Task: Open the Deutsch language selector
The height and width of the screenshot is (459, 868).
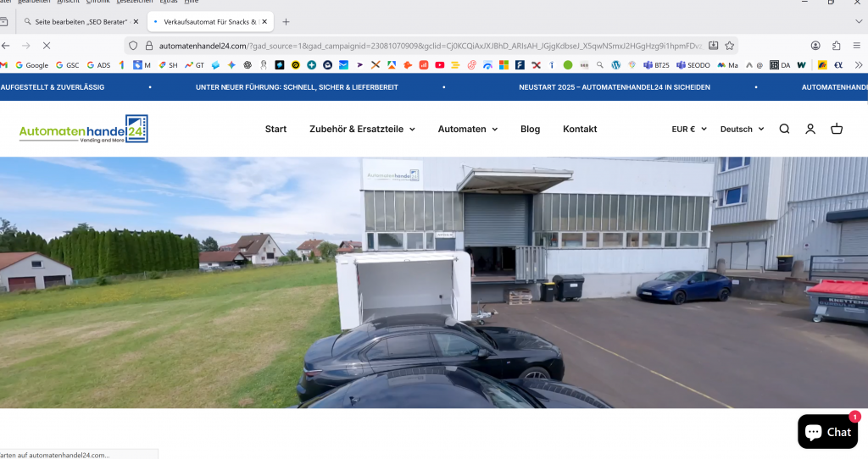Action: (x=742, y=129)
